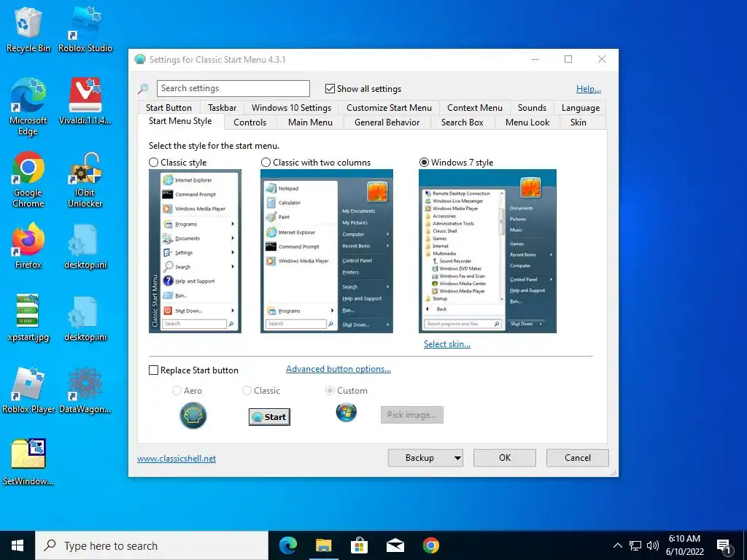Open Chrome from the taskbar
747x560 pixels.
pos(430,545)
